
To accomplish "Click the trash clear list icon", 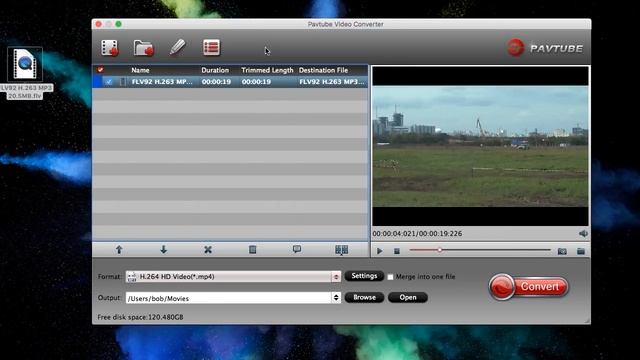I will coord(253,249).
